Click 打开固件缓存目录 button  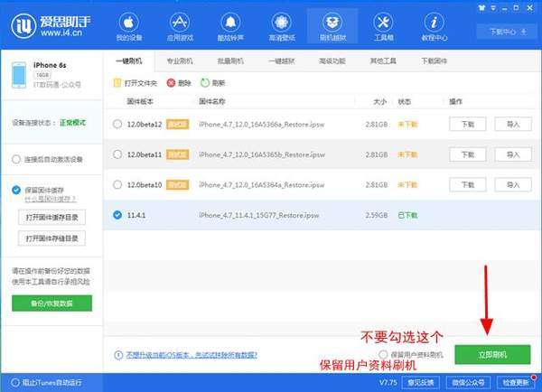click(51, 218)
